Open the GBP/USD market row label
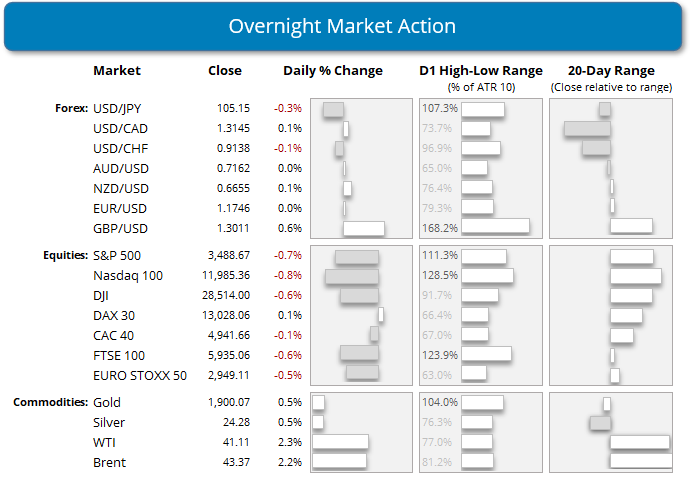 point(120,227)
